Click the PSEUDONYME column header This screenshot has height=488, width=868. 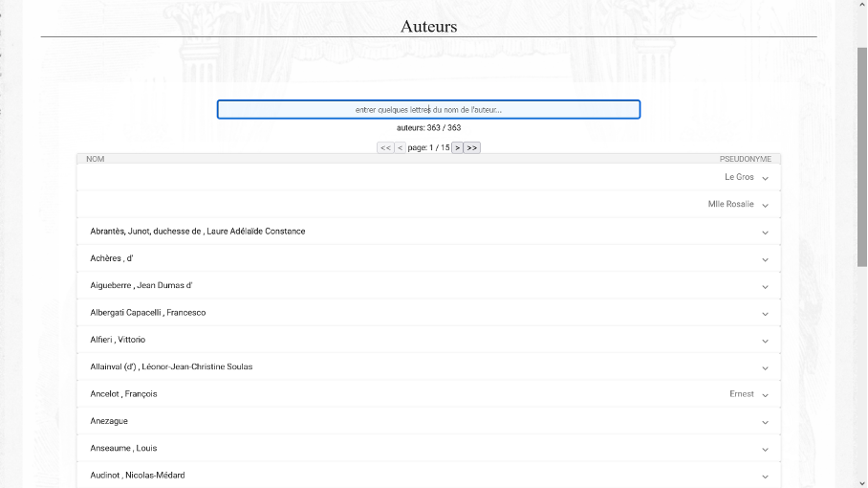click(x=745, y=159)
